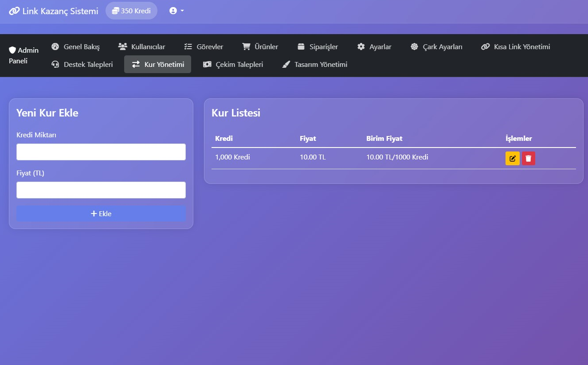Click the Kur Yönetimi exchange arrows icon
The image size is (588, 365).
coord(136,64)
